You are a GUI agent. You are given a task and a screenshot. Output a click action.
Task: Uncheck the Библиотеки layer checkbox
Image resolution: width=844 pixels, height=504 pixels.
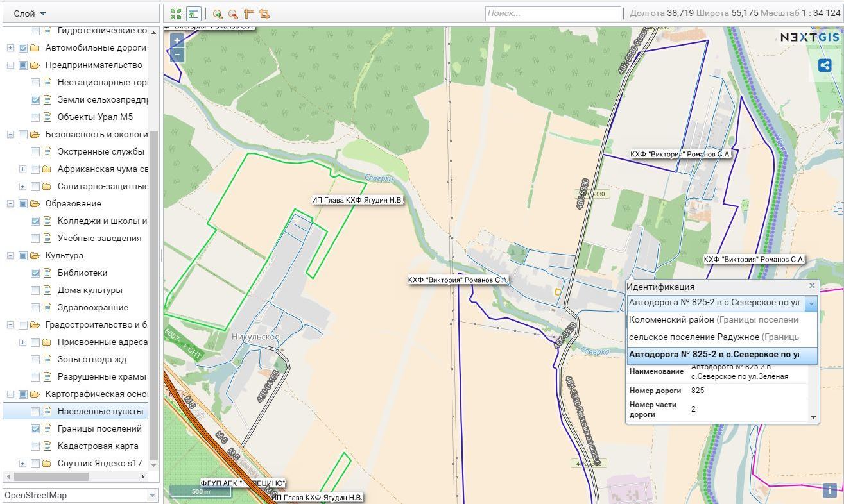[x=35, y=273]
